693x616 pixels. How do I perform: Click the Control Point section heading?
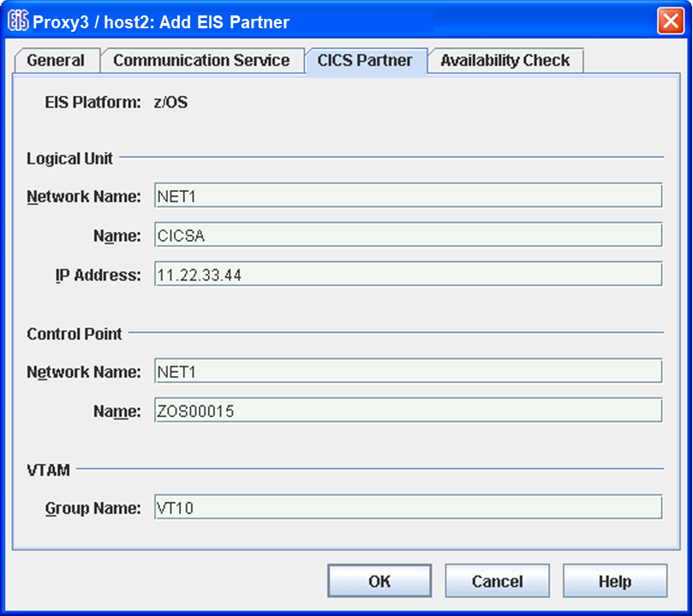pyautogui.click(x=75, y=333)
